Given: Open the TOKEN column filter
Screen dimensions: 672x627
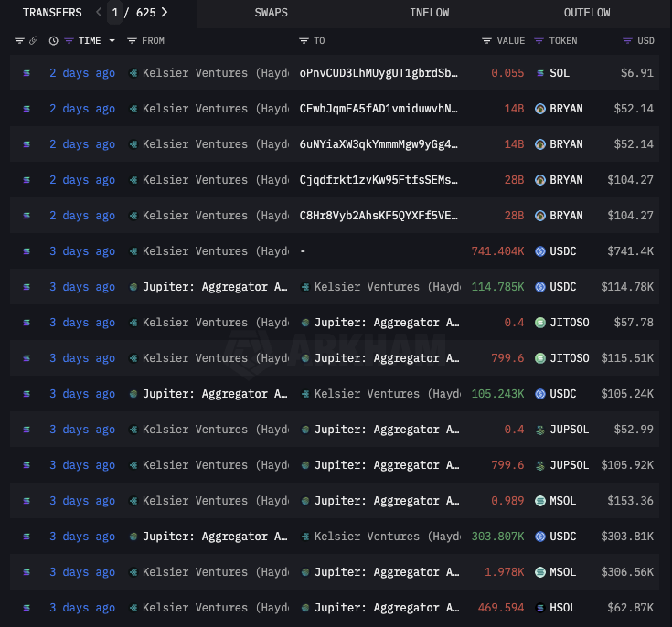Looking at the screenshot, I should (x=539, y=41).
